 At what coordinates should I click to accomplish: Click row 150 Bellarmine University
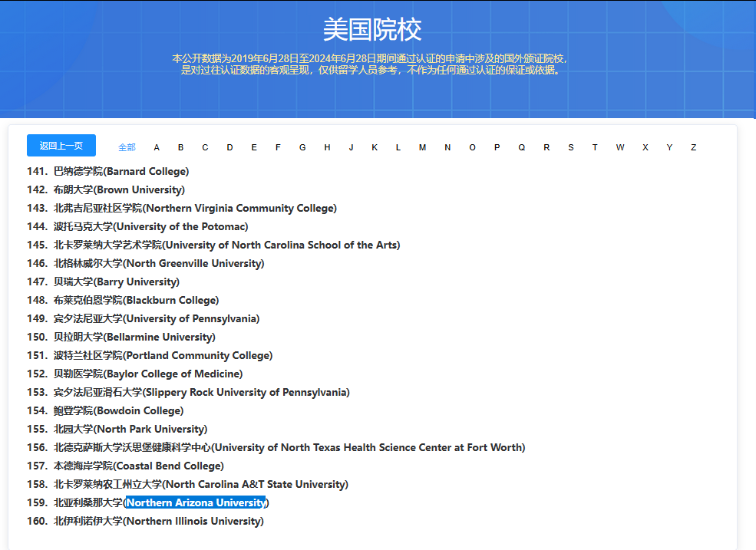(x=121, y=337)
